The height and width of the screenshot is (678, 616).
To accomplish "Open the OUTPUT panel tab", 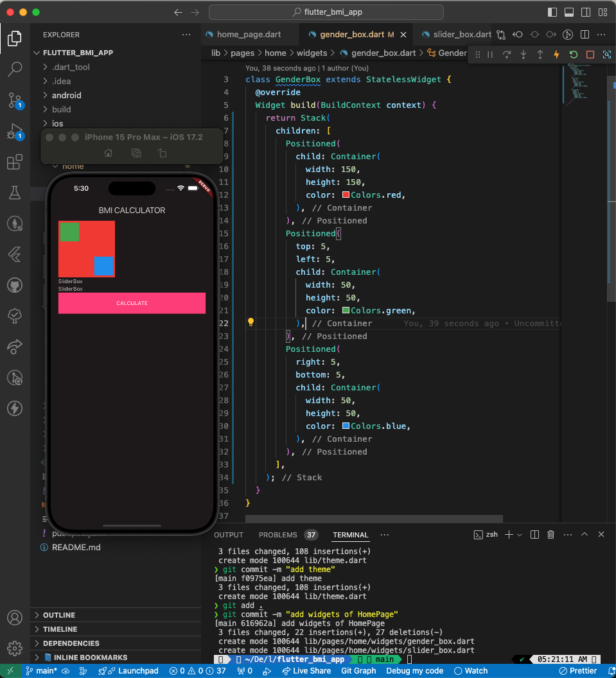I will tap(229, 535).
